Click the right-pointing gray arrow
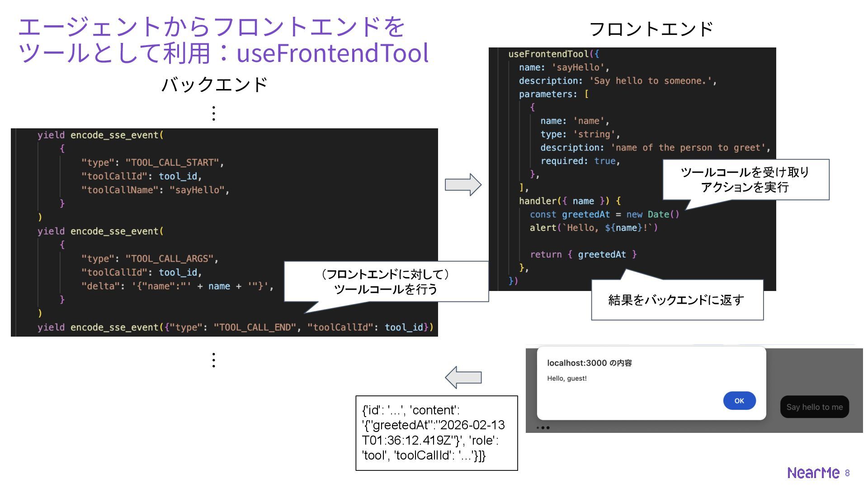The height and width of the screenshot is (488, 868). click(x=463, y=184)
